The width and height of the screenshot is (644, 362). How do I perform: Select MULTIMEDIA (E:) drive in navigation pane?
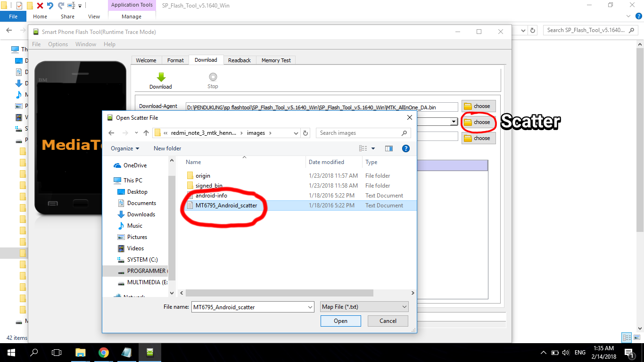coord(147,282)
